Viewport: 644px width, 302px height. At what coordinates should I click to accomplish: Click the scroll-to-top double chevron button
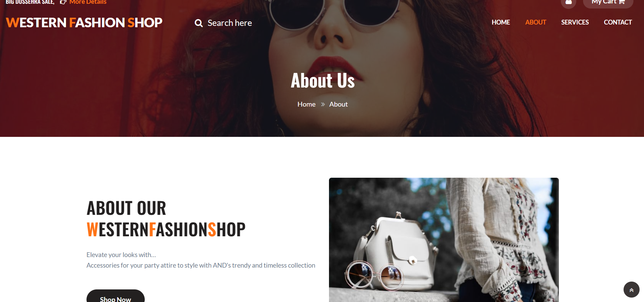631,290
